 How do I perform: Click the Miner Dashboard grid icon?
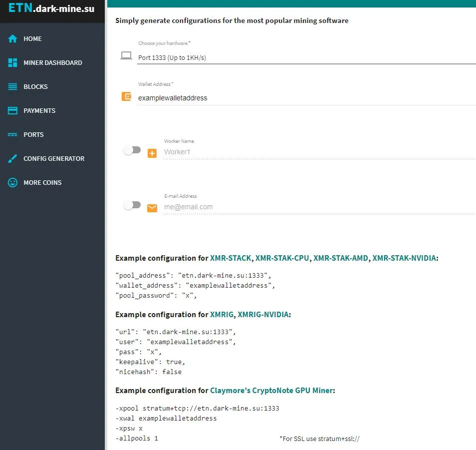(x=12, y=62)
